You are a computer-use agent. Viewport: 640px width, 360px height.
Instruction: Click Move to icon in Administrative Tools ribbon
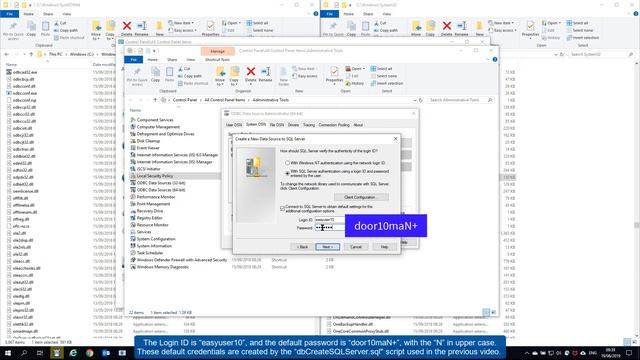220,76
